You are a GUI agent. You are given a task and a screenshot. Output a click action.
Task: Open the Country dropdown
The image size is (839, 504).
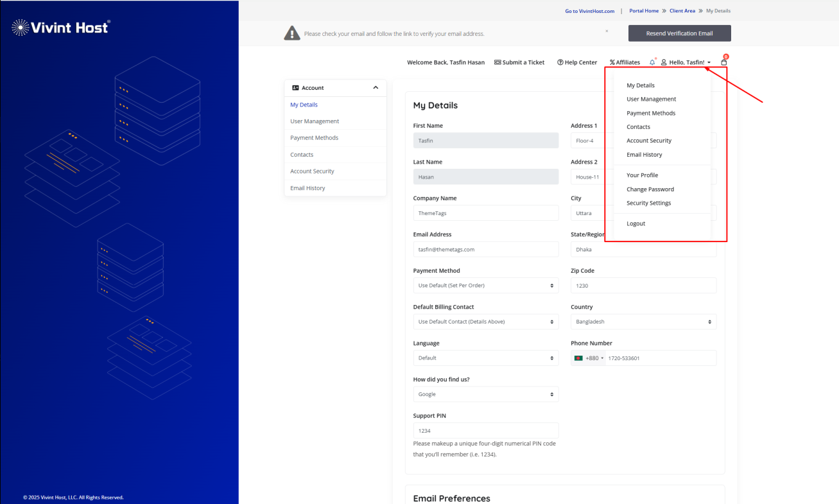[643, 322]
